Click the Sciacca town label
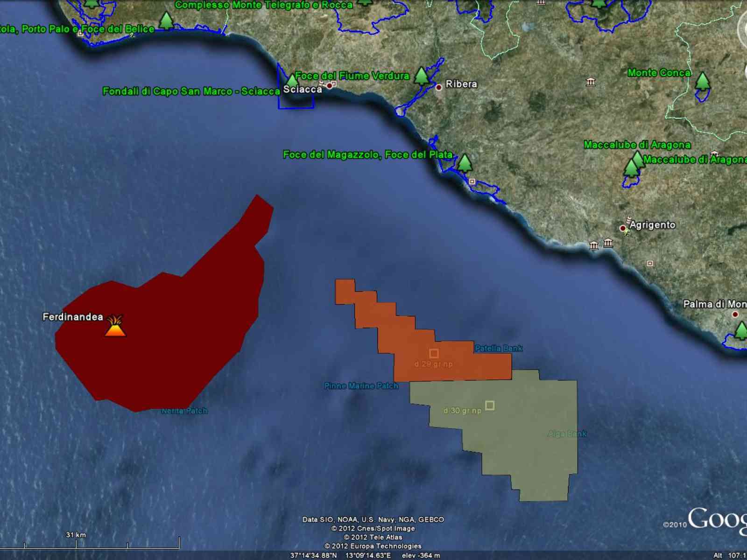Screen dimensions: 747x560 (302, 90)
